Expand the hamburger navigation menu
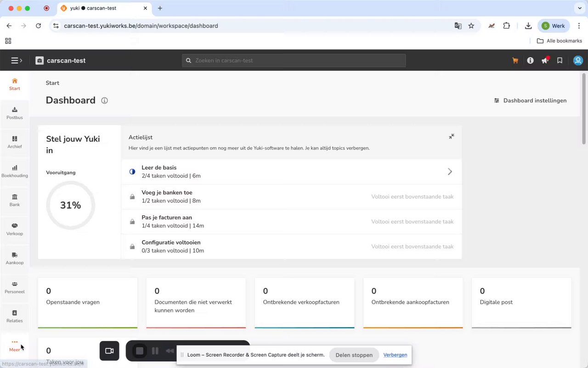Image resolution: width=588 pixels, height=368 pixels. click(x=17, y=60)
